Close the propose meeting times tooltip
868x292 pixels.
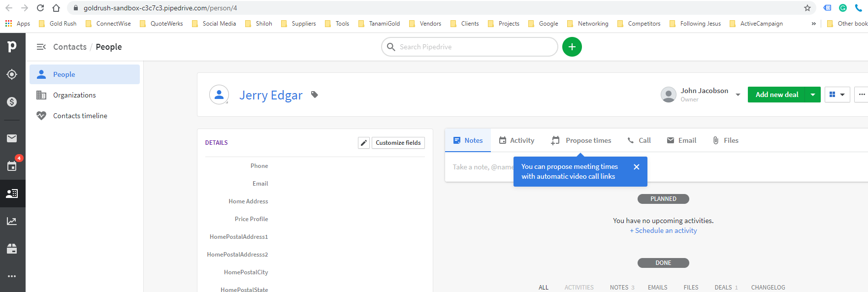tap(636, 167)
